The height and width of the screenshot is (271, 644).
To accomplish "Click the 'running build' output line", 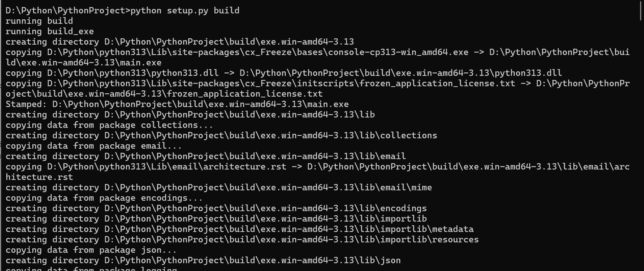I will (39, 21).
